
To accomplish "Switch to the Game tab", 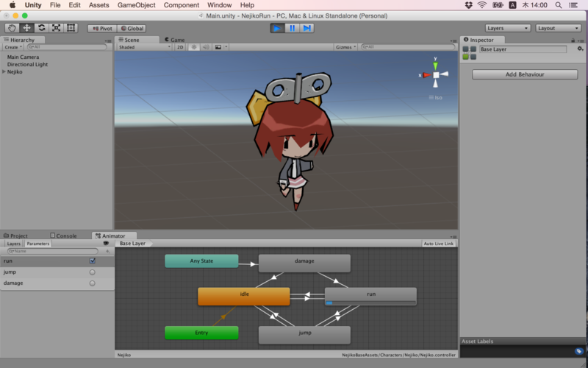I will [x=175, y=40].
